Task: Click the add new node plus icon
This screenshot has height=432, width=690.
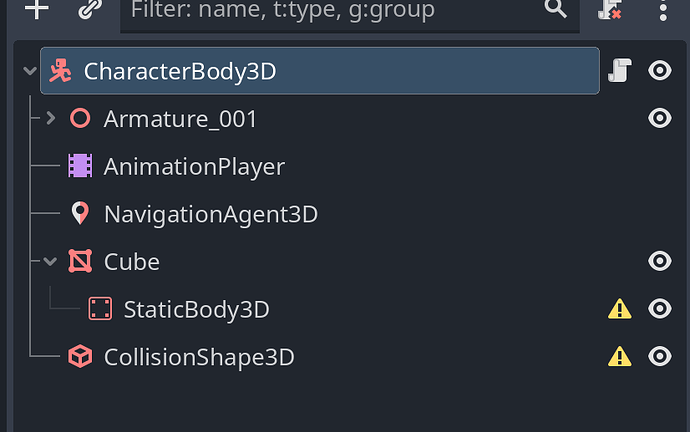Action: 37,8
